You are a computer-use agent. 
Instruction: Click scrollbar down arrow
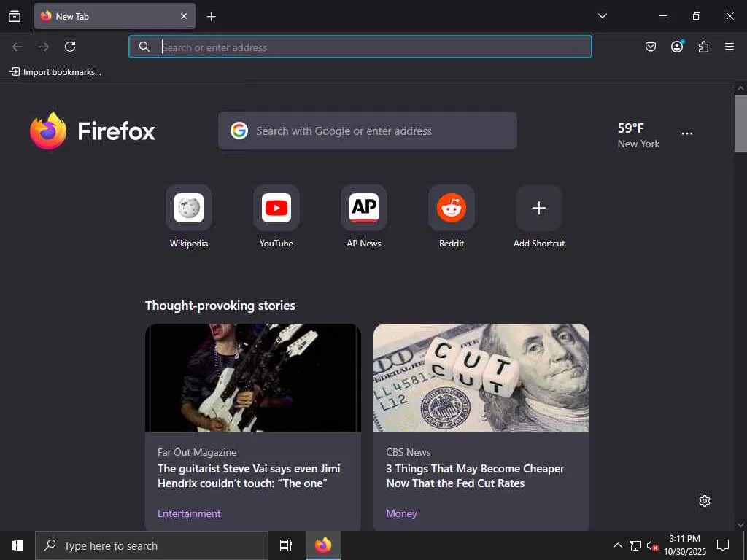[740, 525]
